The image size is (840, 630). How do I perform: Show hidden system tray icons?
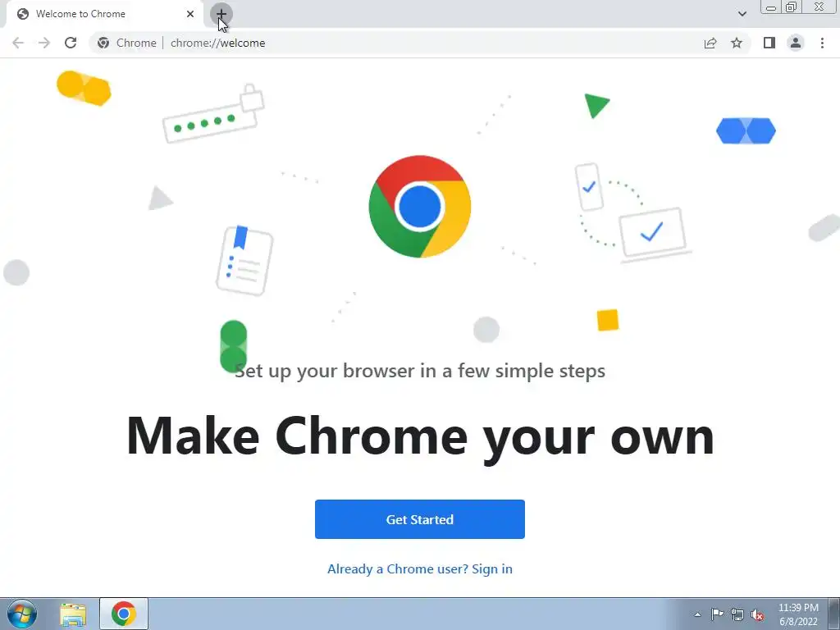click(697, 614)
